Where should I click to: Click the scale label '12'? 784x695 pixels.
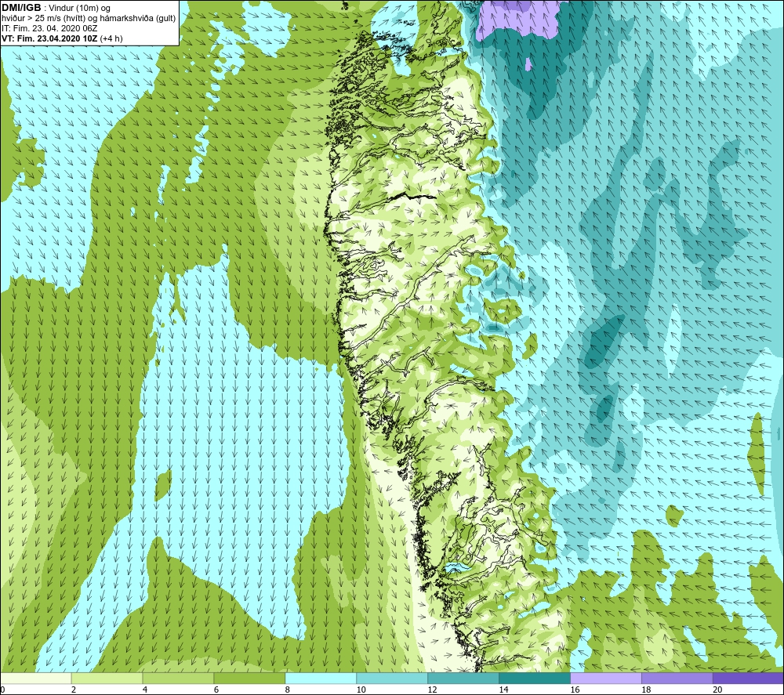click(x=433, y=690)
